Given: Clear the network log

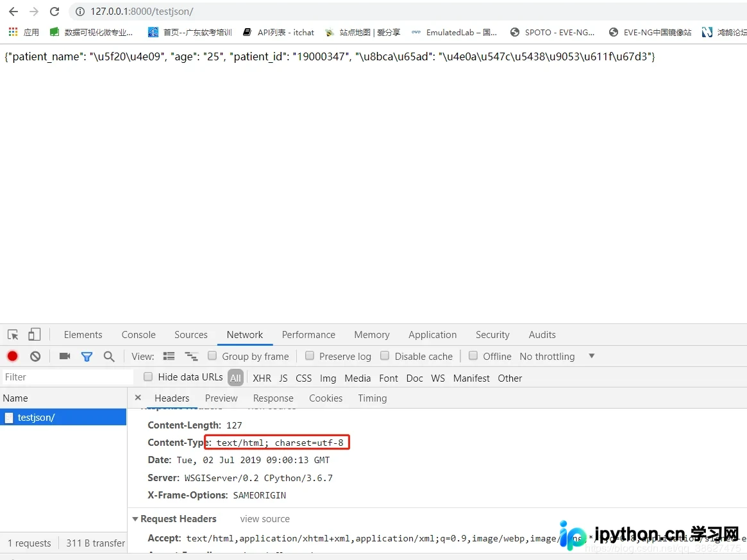Looking at the screenshot, I should (35, 356).
